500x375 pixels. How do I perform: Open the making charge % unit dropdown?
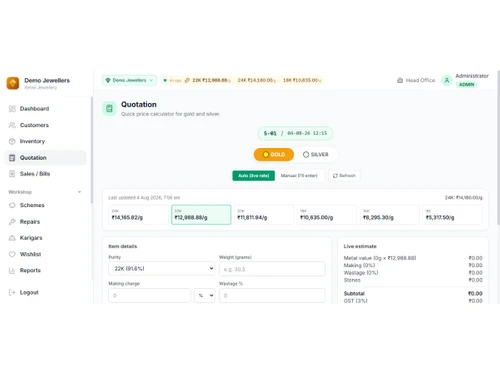click(205, 295)
